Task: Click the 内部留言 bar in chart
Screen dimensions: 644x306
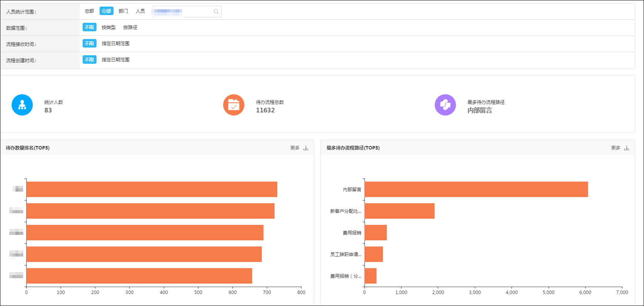Action: click(x=476, y=189)
